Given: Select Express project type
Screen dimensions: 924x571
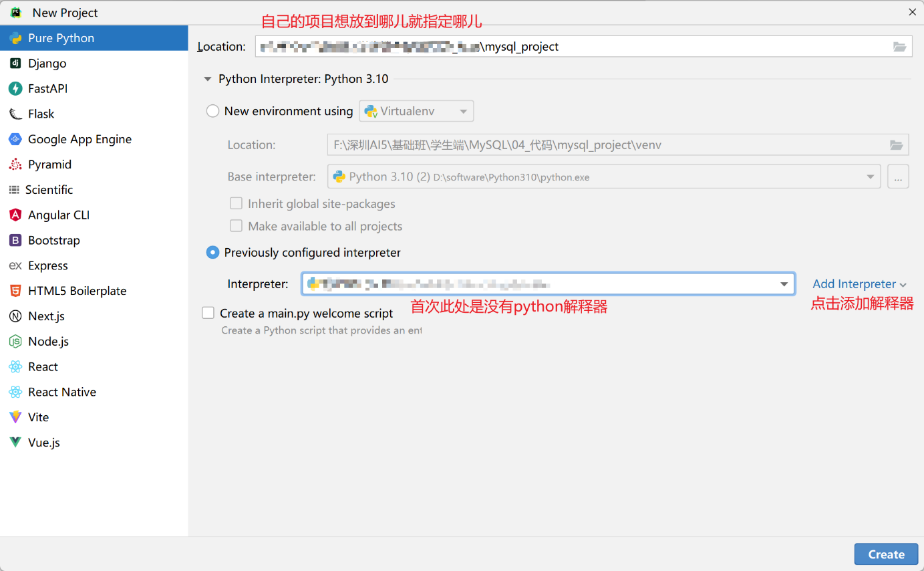Looking at the screenshot, I should coord(94,265).
